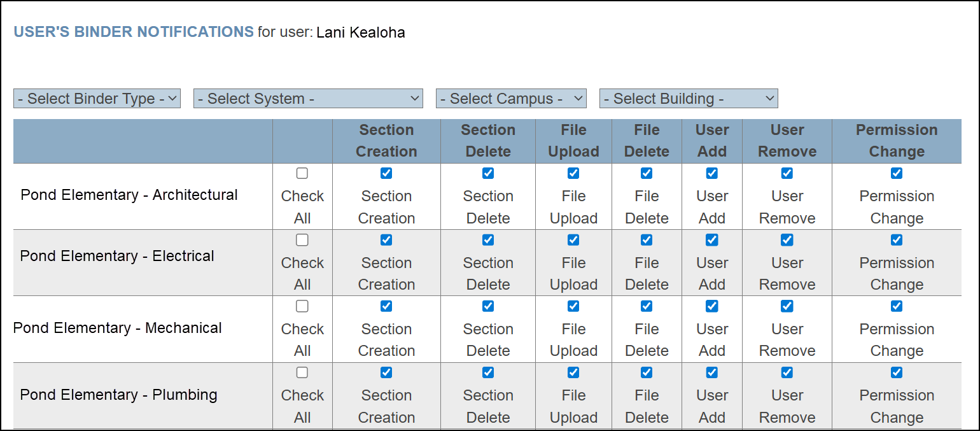Uncheck User Remove for Mechanical binder
The width and height of the screenshot is (980, 431).
click(x=787, y=306)
